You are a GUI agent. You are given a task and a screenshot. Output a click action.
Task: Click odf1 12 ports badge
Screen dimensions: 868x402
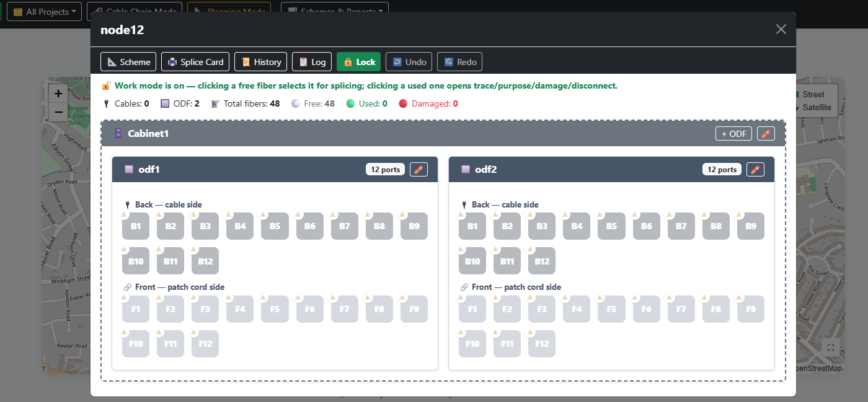pos(385,169)
